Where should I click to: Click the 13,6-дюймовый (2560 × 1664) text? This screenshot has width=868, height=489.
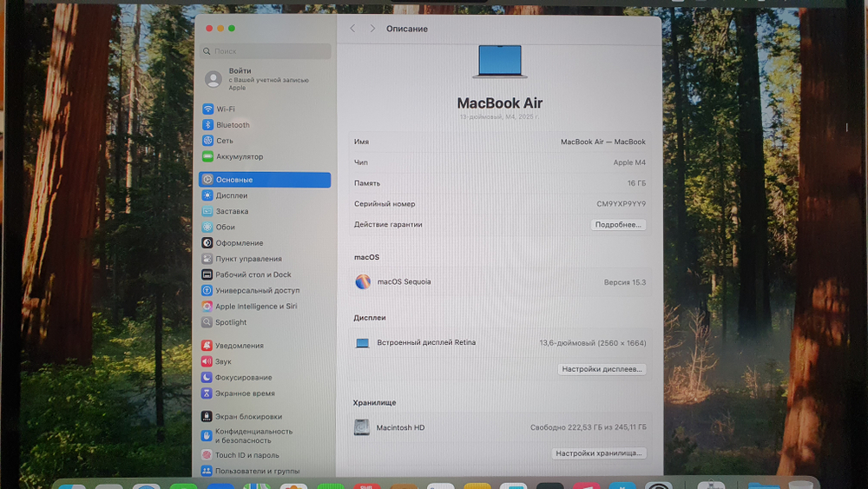tap(593, 343)
